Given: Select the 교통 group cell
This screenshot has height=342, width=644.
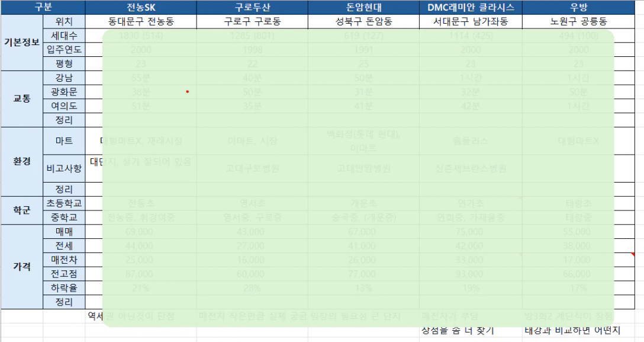Looking at the screenshot, I should [22, 98].
